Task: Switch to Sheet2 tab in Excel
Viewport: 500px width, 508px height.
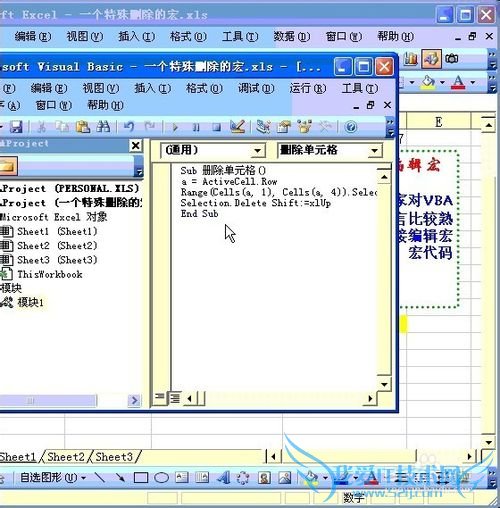Action: coord(66,457)
